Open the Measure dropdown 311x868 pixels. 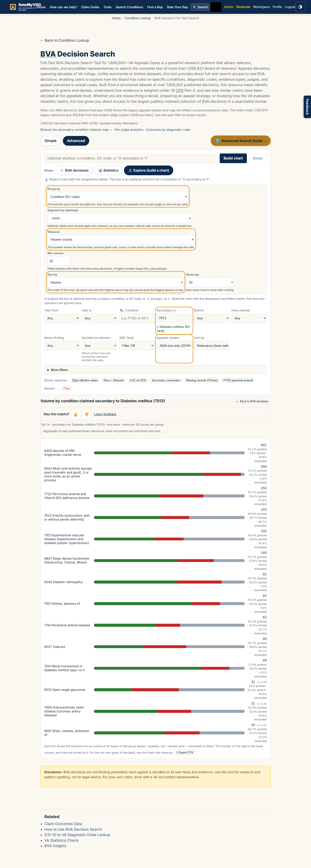(121, 240)
